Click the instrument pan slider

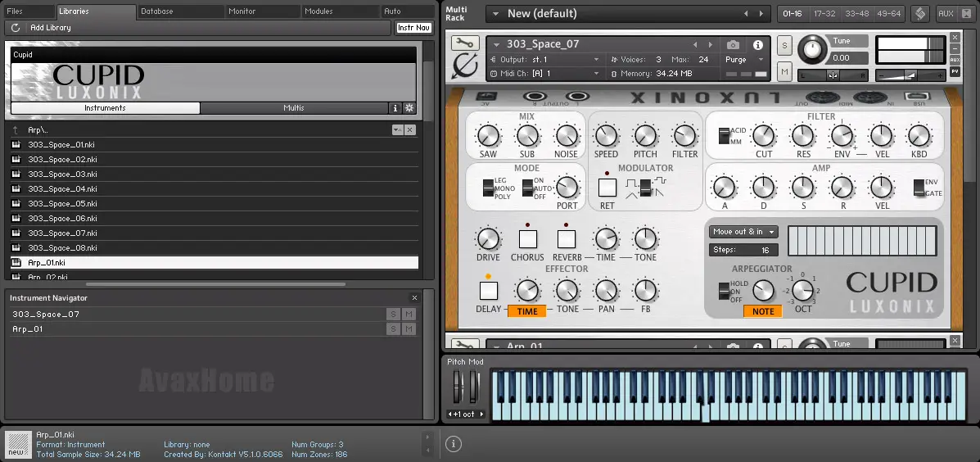[x=833, y=75]
